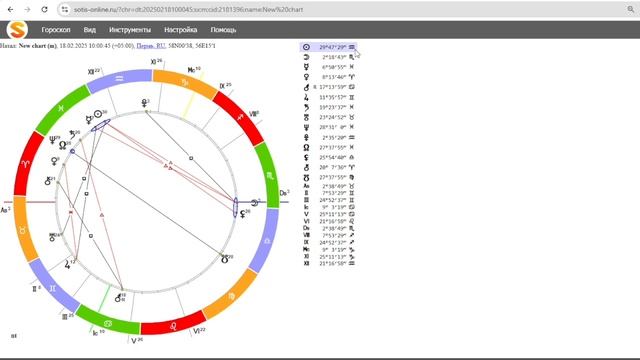
Task: Click the Ds label right of the wheel
Action: 284,193
